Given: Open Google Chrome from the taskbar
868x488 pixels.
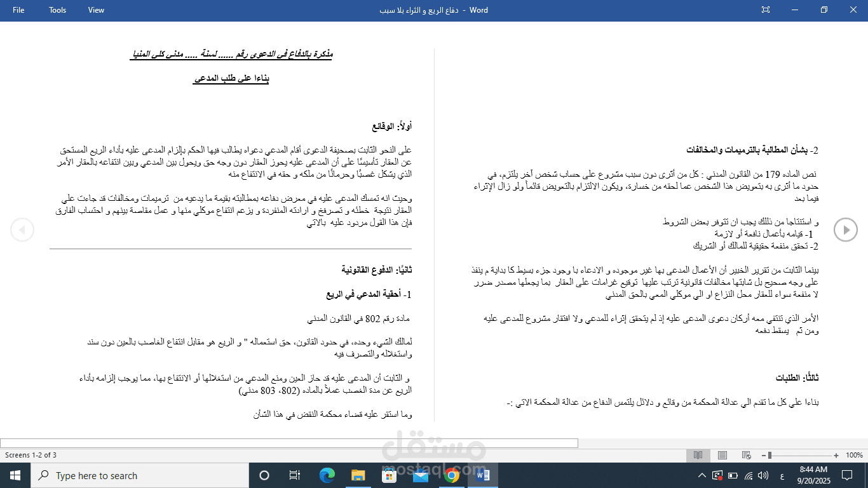Looking at the screenshot, I should tap(452, 475).
